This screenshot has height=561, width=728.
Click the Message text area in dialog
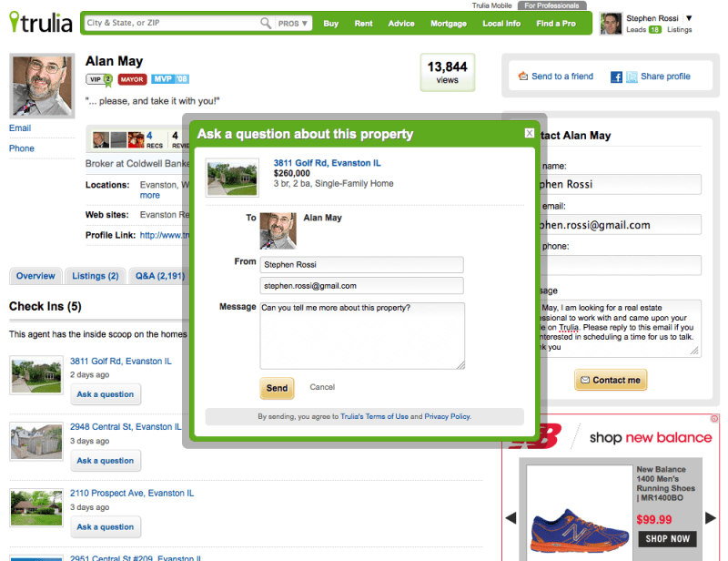point(362,335)
